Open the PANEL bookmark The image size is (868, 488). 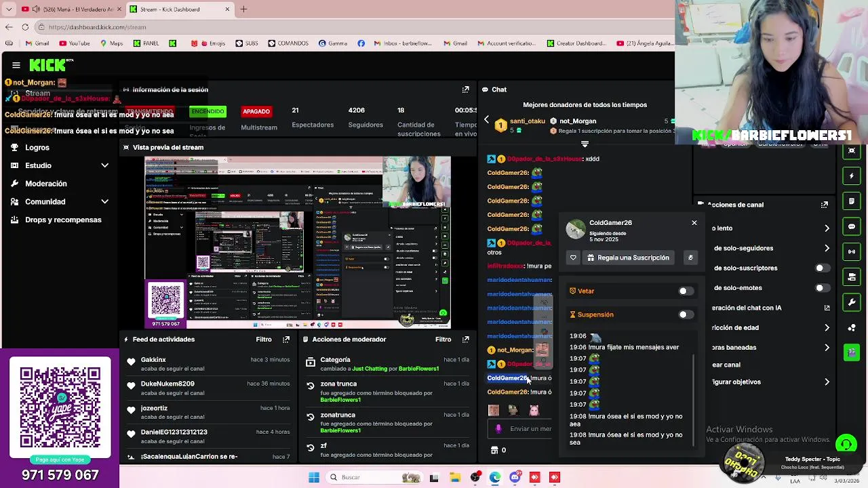[x=146, y=43]
